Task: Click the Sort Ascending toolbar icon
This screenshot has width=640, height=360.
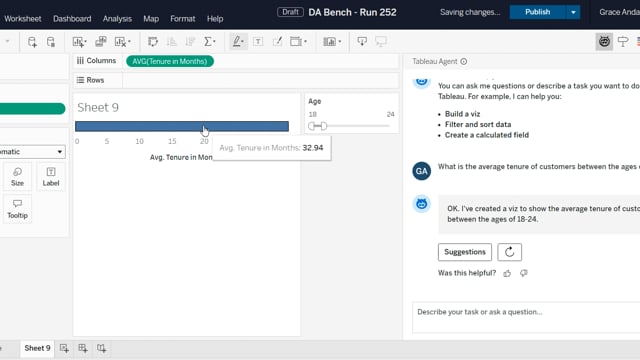Action: point(171,42)
